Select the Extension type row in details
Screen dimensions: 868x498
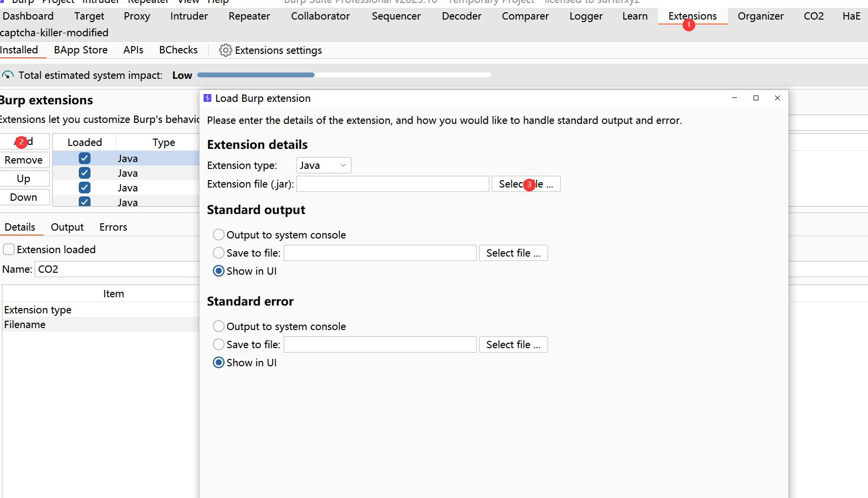[x=101, y=310]
